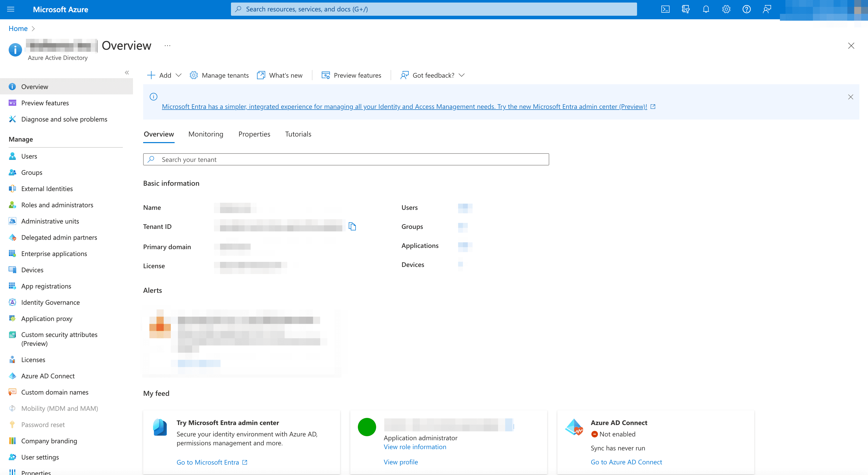The width and height of the screenshot is (868, 475).
Task: Click Go to Azure AD Connect link
Action: point(626,462)
